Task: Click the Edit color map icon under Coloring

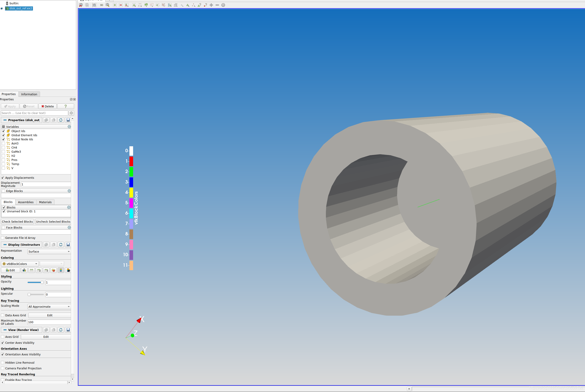Action: [x=10, y=270]
